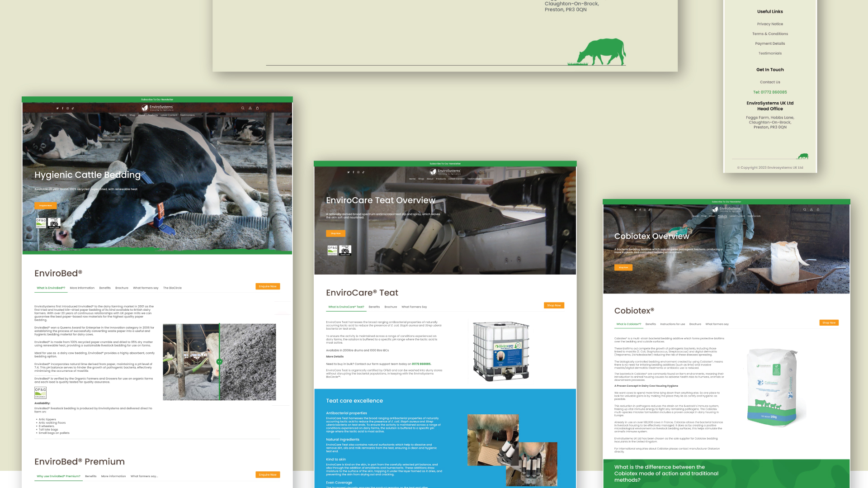This screenshot has width=868, height=488.
Task: Open shopping bag icon on Cobiotex Overview page
Action: 818,210
